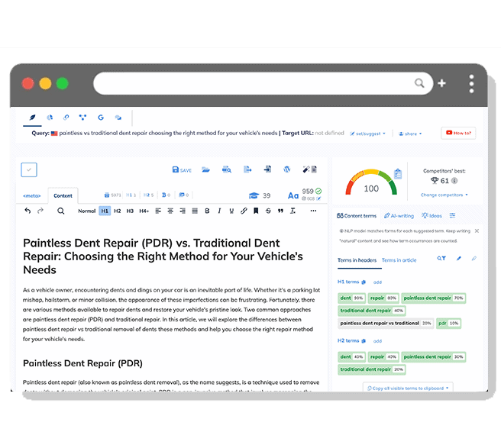Toggle H2 heading style
The height and width of the screenshot is (448, 501).
coord(118,211)
